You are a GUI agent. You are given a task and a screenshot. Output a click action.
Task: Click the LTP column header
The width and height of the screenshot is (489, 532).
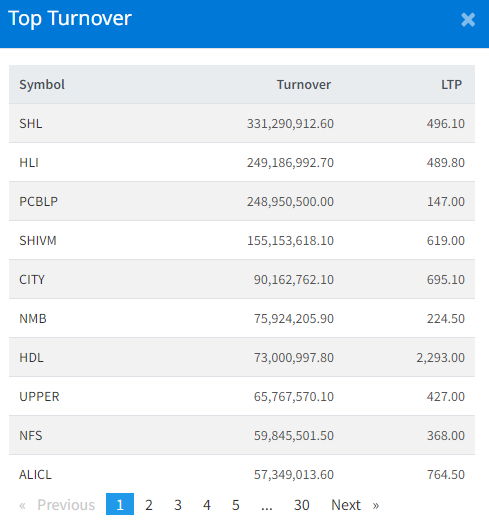tap(451, 84)
